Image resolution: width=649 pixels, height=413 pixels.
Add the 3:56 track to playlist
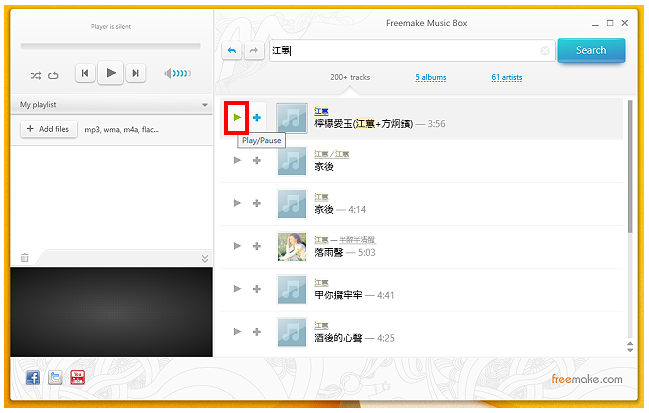(257, 118)
